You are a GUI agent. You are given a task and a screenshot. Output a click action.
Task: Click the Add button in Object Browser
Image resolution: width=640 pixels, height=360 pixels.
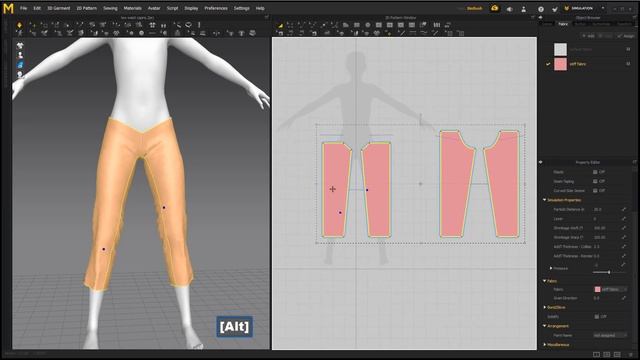[x=589, y=36]
